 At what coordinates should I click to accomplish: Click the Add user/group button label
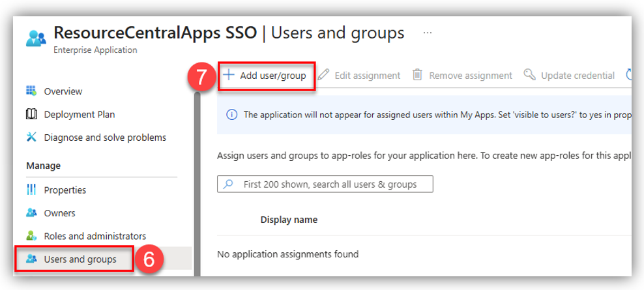(273, 76)
